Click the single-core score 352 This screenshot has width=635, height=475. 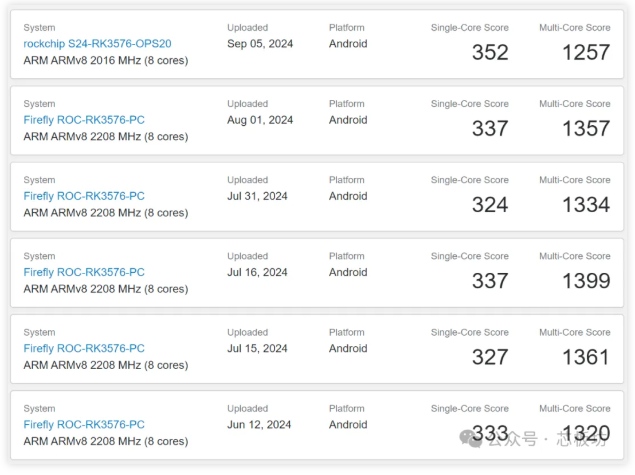coord(490,52)
